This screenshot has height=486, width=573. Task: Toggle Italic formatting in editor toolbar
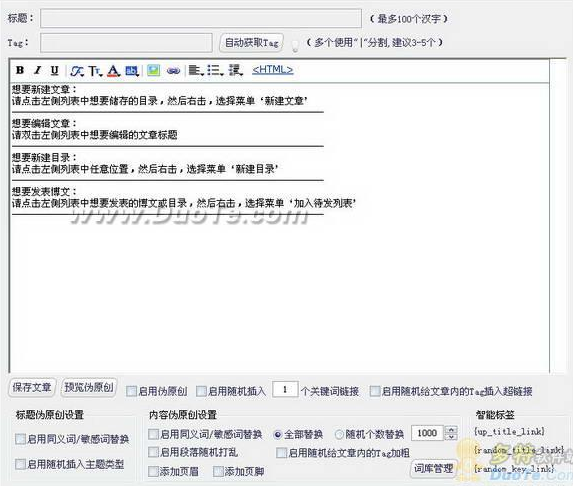tap(37, 70)
